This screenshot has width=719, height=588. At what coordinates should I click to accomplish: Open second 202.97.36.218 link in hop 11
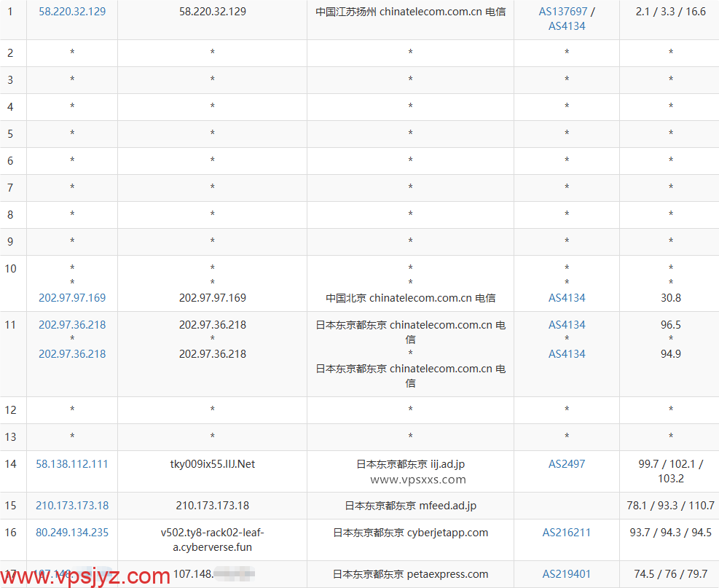click(x=72, y=353)
